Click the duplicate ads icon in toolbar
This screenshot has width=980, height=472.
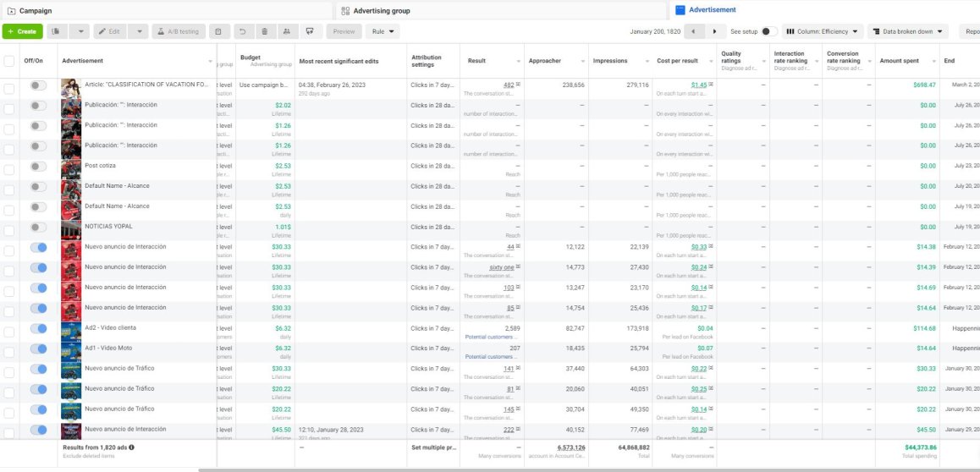pyautogui.click(x=57, y=31)
